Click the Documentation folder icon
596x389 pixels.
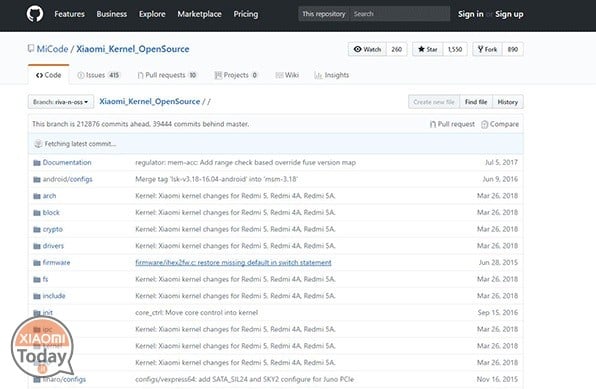click(37, 163)
